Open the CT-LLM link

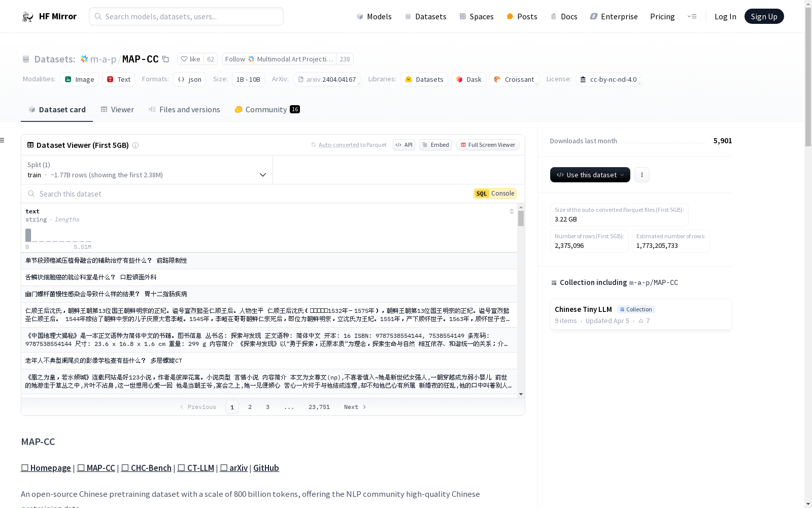tap(196, 468)
